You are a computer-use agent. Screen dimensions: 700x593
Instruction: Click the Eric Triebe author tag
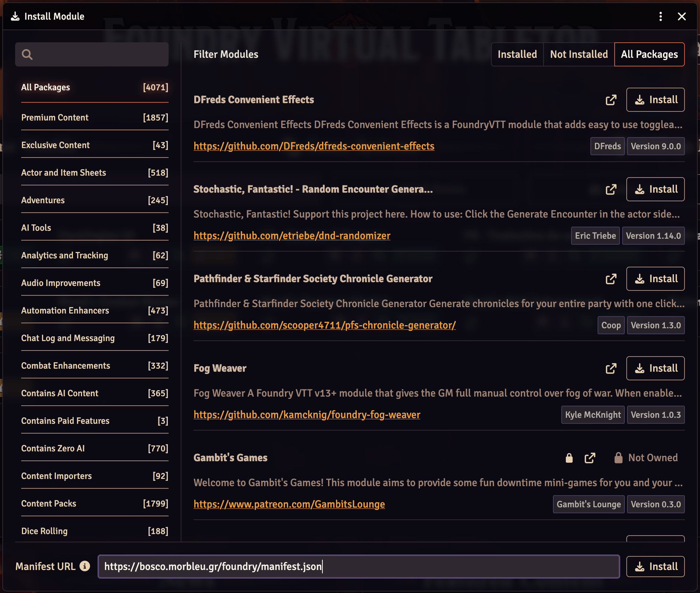[x=595, y=236]
